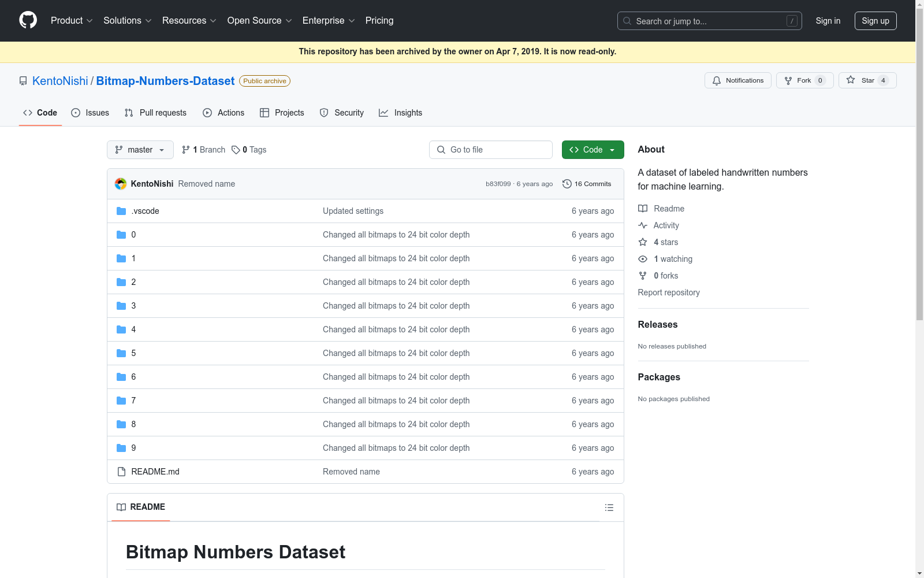Image resolution: width=924 pixels, height=578 pixels.
Task: Click the Activity pulse icon
Action: (643, 225)
